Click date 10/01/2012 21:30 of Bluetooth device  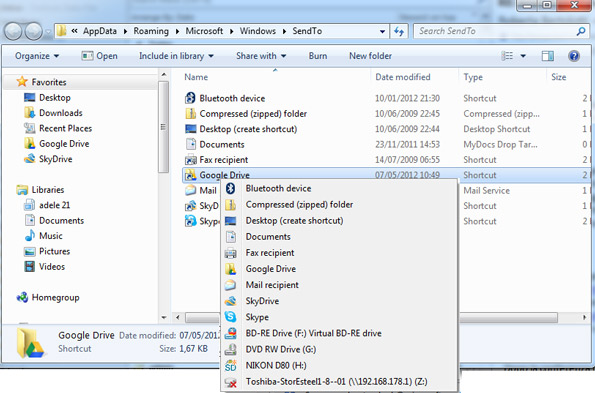pos(407,98)
